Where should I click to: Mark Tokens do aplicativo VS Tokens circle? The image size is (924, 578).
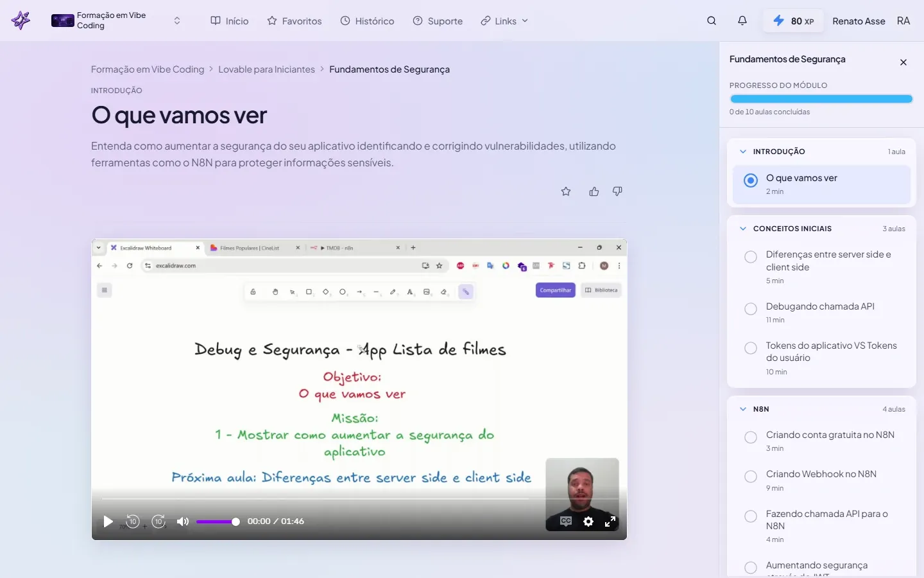point(751,348)
